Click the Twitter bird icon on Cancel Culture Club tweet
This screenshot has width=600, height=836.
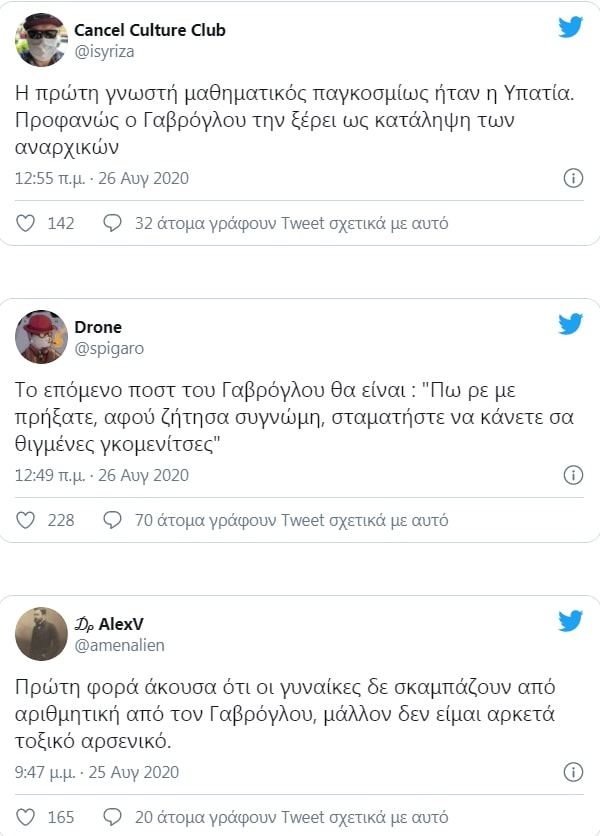[x=570, y=27]
